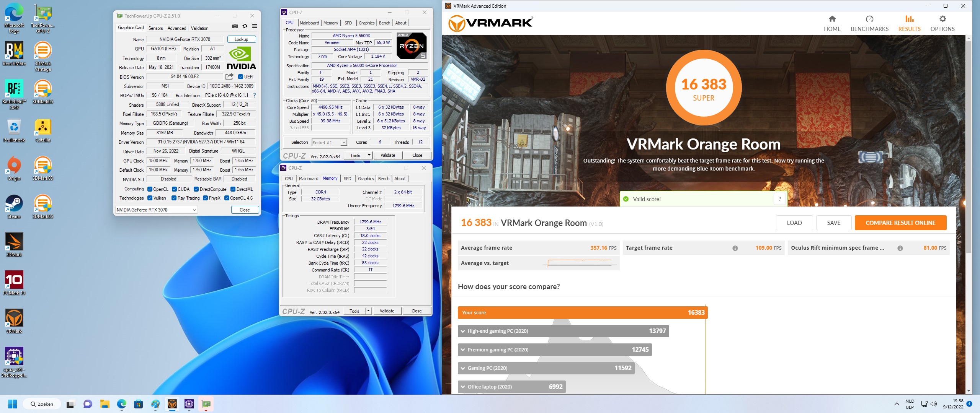Toggle the OpenCL checkbox

coord(150,189)
